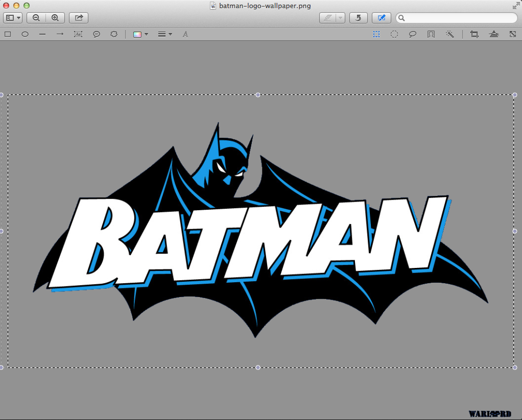Open the Share menu
The image size is (522, 420).
[x=79, y=18]
